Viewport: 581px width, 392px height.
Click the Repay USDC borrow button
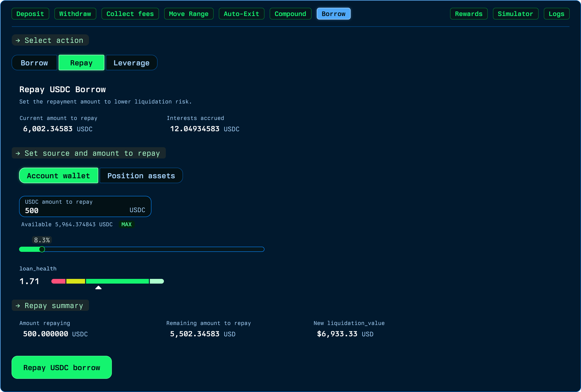(61, 367)
